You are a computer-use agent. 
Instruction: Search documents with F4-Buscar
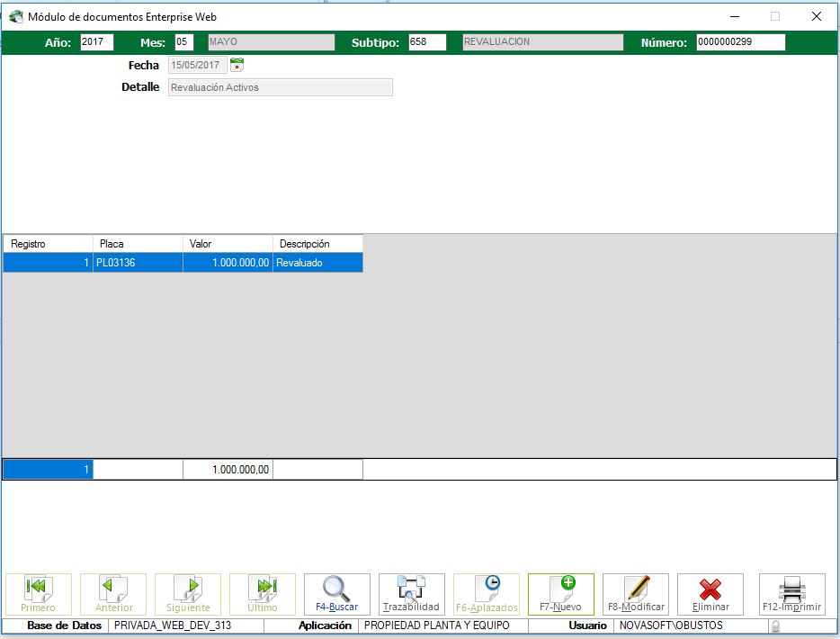pyautogui.click(x=337, y=594)
